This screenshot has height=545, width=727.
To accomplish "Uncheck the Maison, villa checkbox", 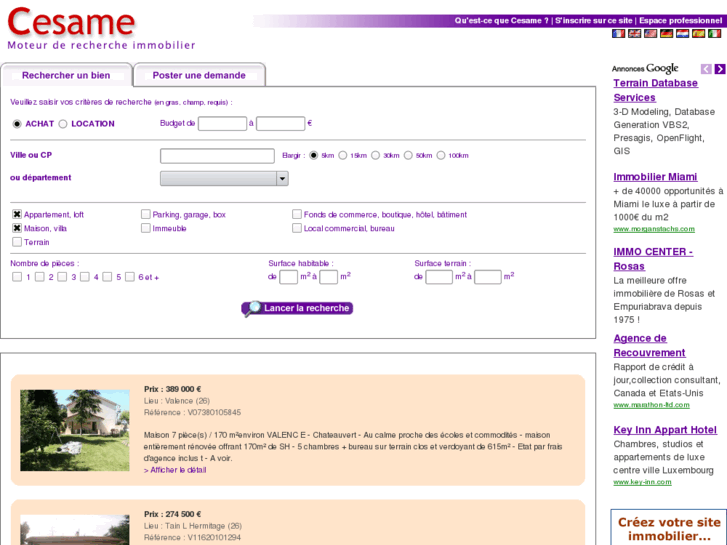I will pos(17,228).
